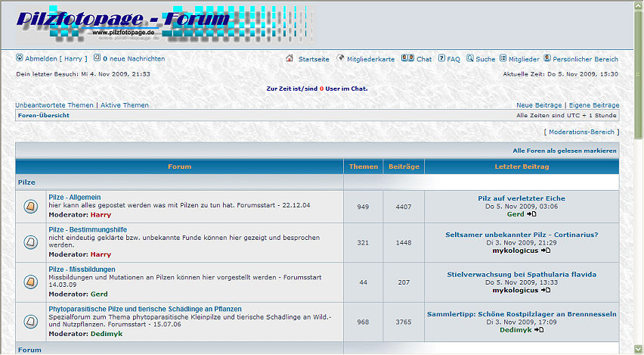The image size is (644, 355).
Task: Show Aktive Themen
Action: click(x=125, y=105)
